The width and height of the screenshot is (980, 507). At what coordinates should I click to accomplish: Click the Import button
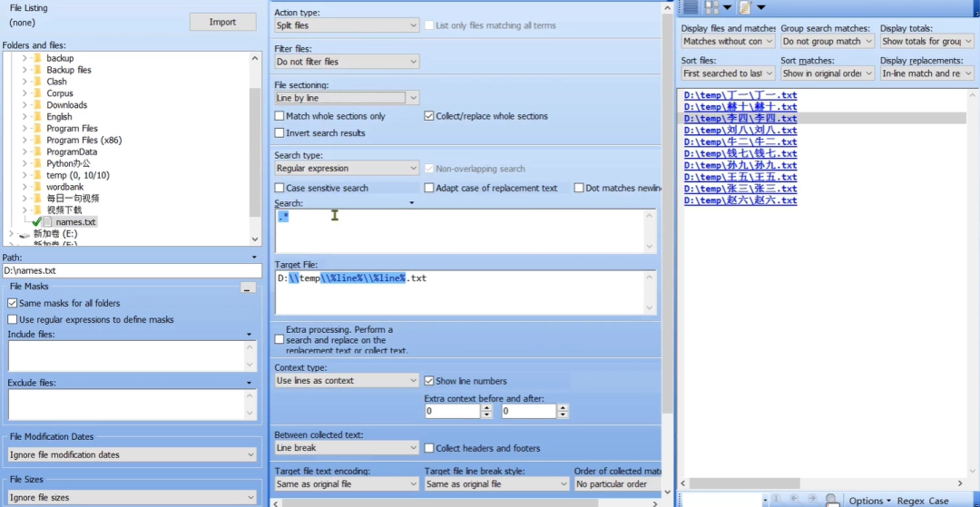coord(222,22)
